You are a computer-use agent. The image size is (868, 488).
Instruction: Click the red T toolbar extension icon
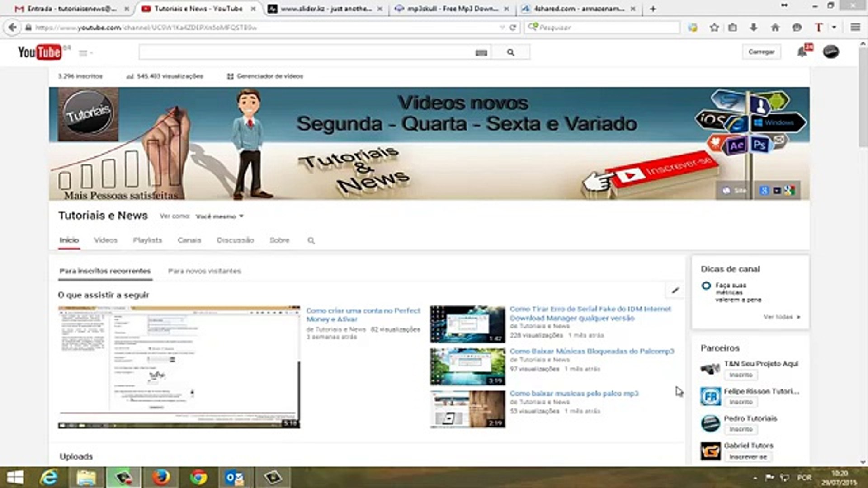click(x=818, y=28)
